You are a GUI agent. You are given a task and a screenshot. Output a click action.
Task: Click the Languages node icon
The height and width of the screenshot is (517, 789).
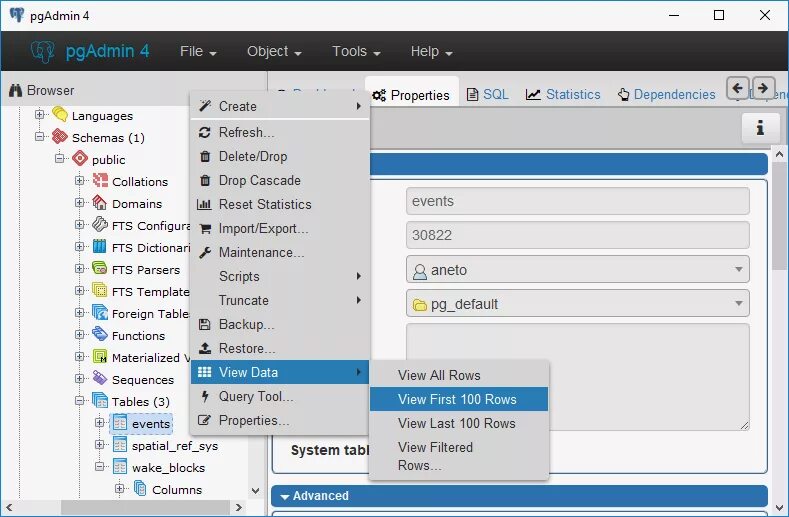pyautogui.click(x=60, y=115)
